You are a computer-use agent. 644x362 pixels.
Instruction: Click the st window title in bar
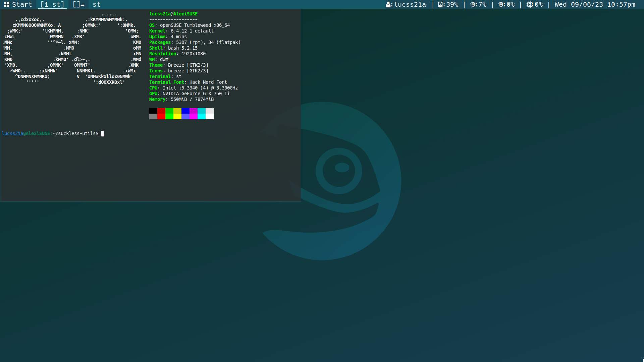[97, 4]
